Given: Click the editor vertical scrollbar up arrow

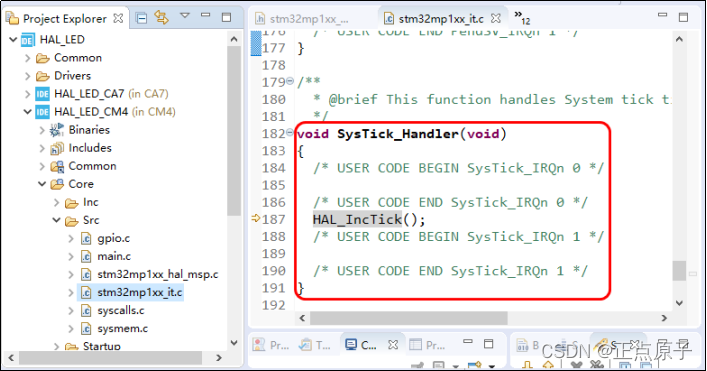Looking at the screenshot, I should tap(679, 39).
